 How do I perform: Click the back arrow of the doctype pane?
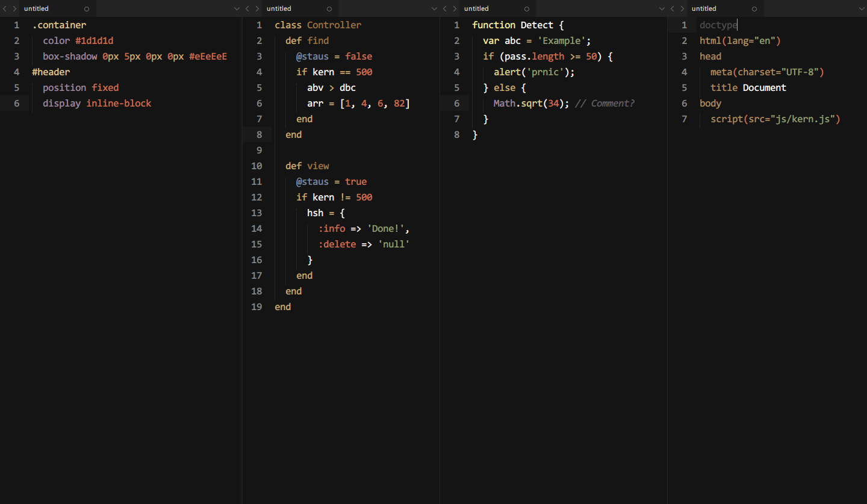[x=673, y=8]
